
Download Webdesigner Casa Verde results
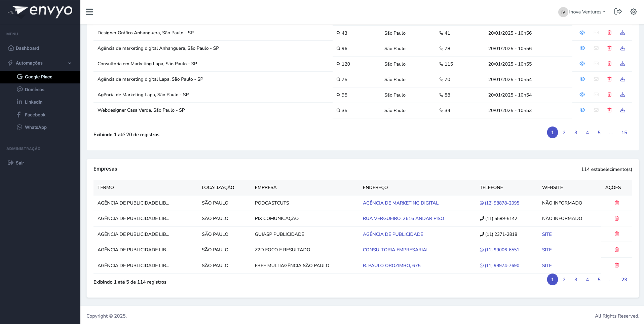point(623,110)
